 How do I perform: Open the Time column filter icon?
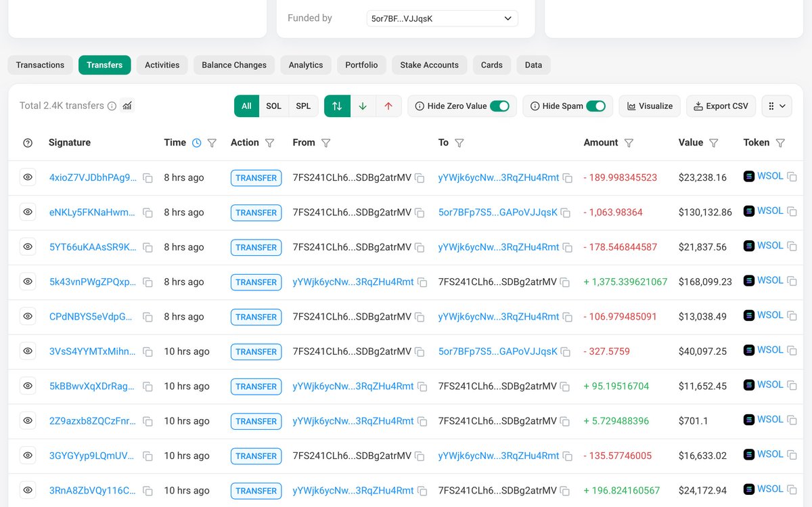click(212, 143)
